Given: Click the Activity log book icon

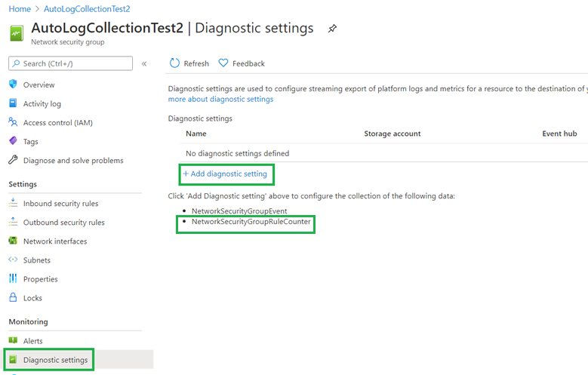Looking at the screenshot, I should point(13,103).
